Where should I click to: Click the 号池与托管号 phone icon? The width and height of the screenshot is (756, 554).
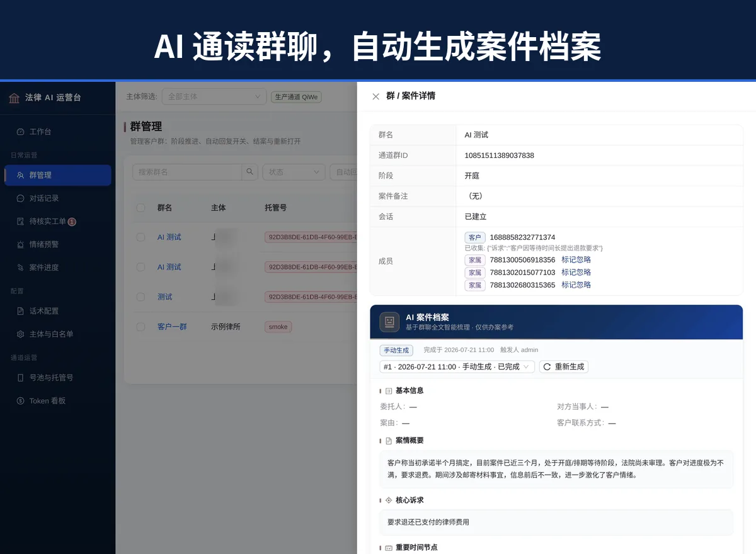[20, 378]
